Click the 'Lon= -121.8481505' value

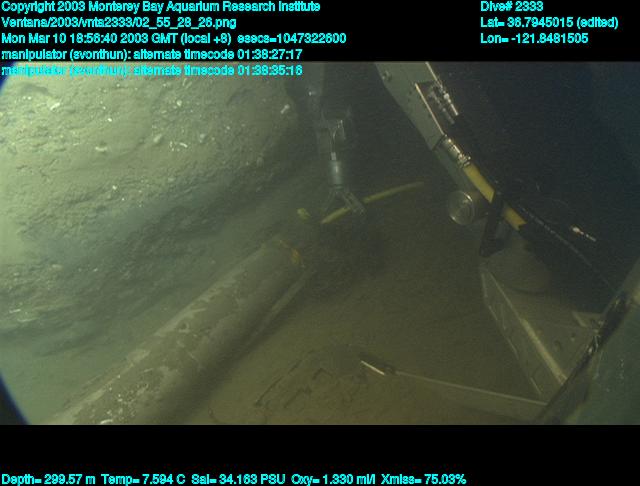click(534, 39)
